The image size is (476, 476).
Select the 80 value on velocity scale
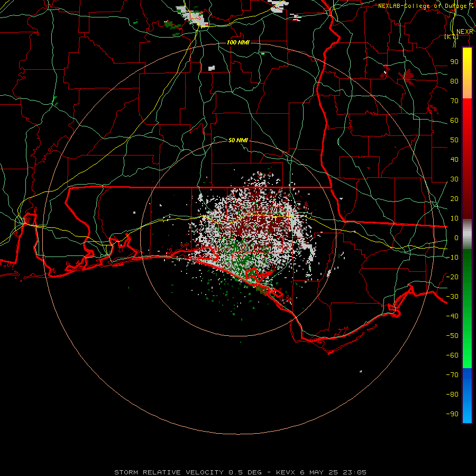[x=454, y=81]
